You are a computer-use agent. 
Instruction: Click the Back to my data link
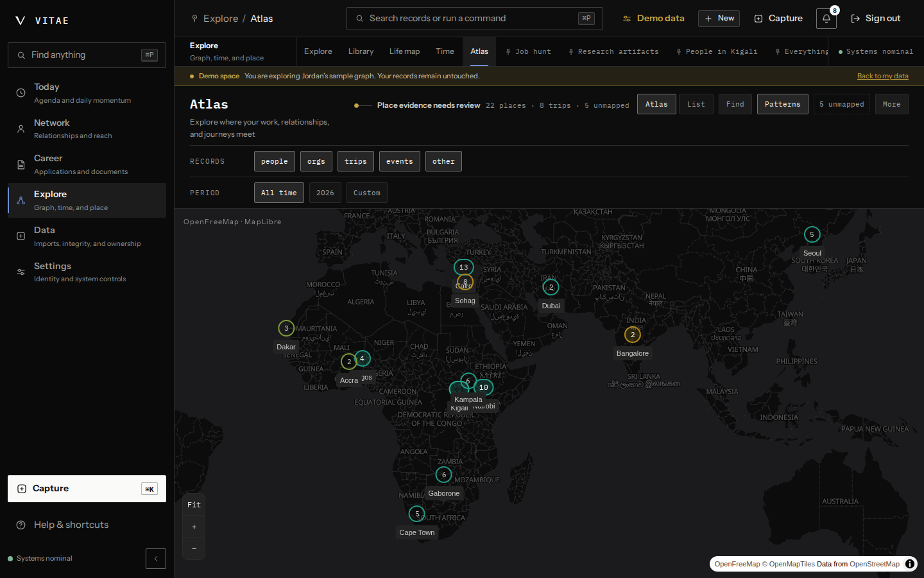(883, 76)
